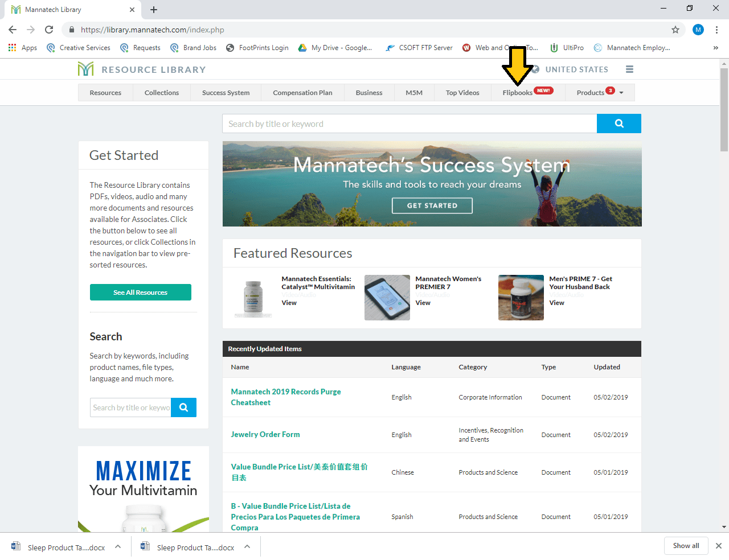Open CSOFT FTP Server bookmark
Screen dimensions: 729x560
[419, 48]
